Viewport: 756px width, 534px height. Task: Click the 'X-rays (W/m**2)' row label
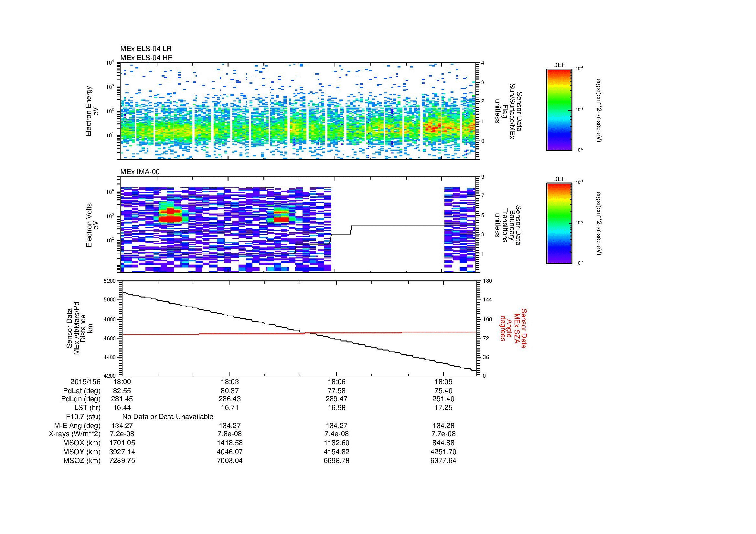75,434
